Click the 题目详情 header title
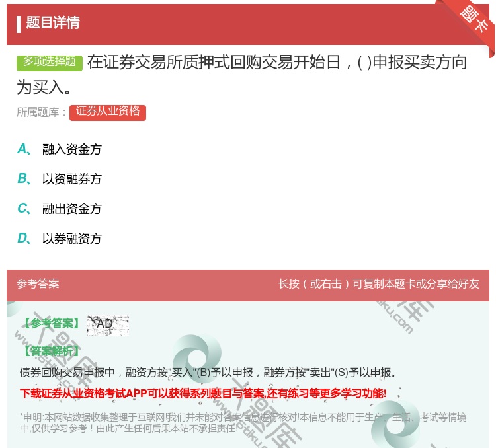 (x=53, y=23)
